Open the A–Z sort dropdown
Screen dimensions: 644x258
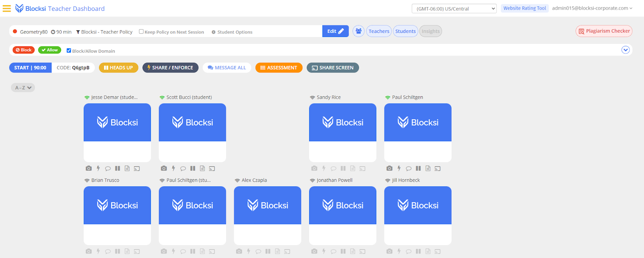(23, 87)
